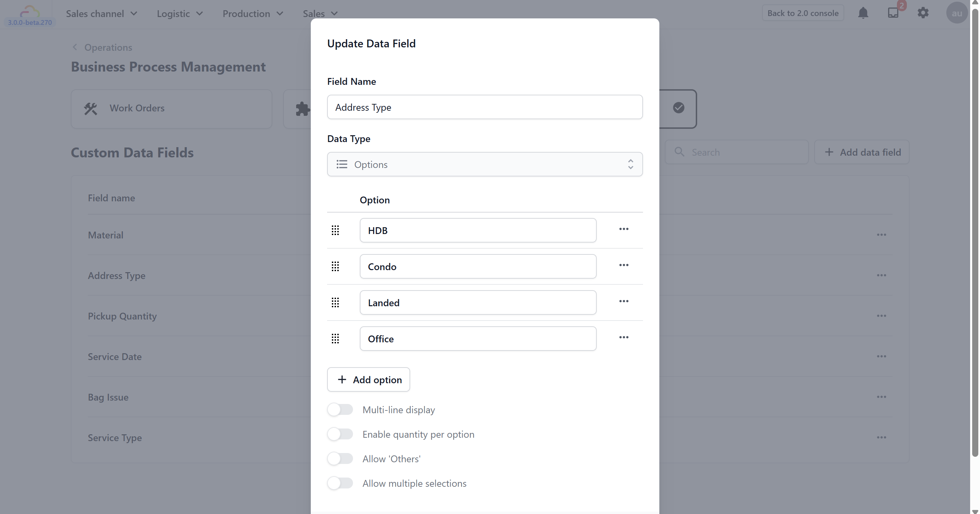Click Back to 2.0 console button
980x514 pixels.
point(803,13)
